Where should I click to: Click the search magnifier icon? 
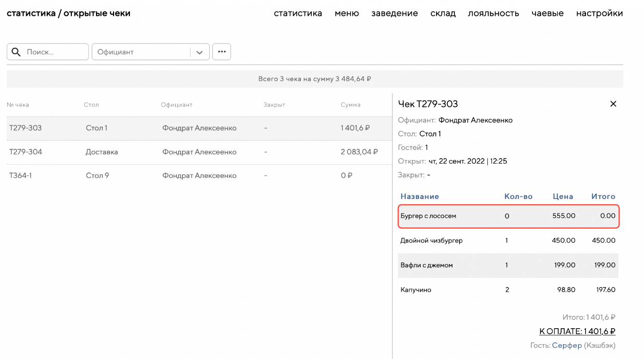click(16, 52)
